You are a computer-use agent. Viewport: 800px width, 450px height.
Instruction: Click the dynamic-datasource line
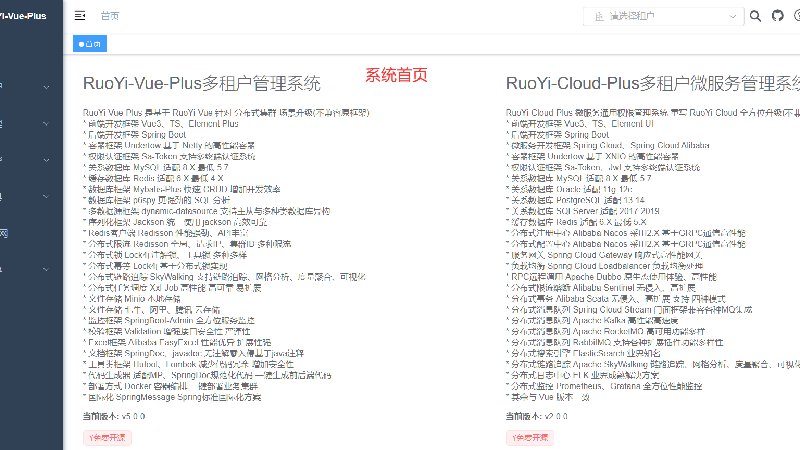(206, 211)
